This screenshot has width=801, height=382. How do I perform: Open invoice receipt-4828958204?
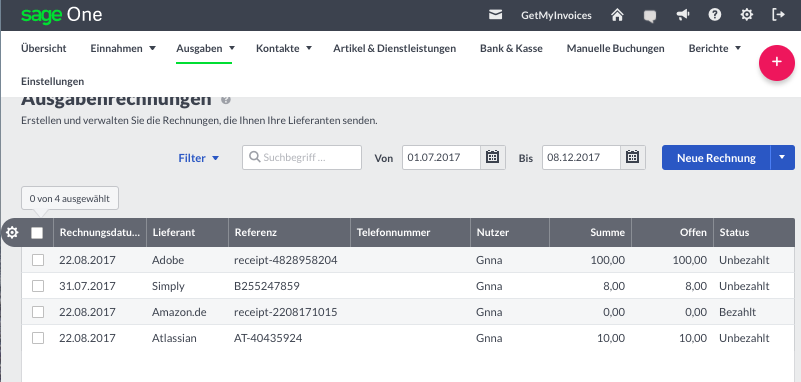(x=286, y=260)
